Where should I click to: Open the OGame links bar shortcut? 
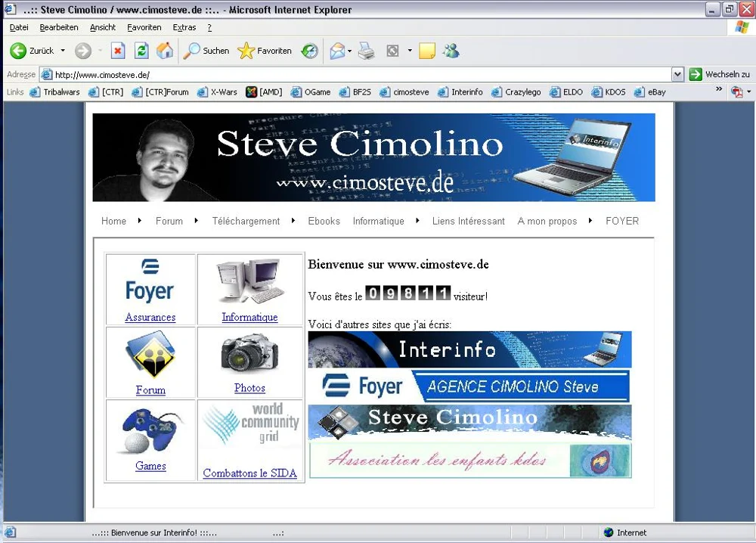(x=311, y=92)
